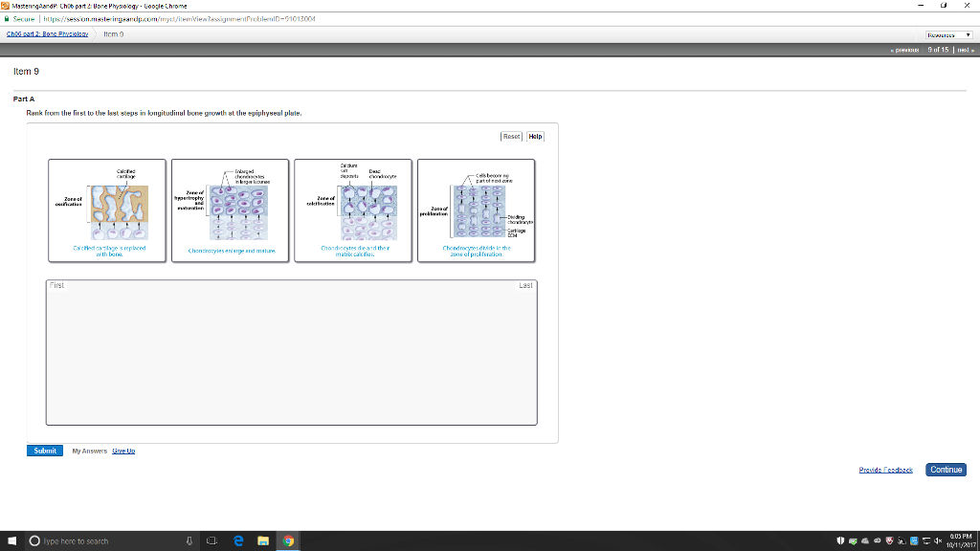This screenshot has height=551, width=980.
Task: Launch Microsoft Edge from the taskbar
Action: coord(239,540)
